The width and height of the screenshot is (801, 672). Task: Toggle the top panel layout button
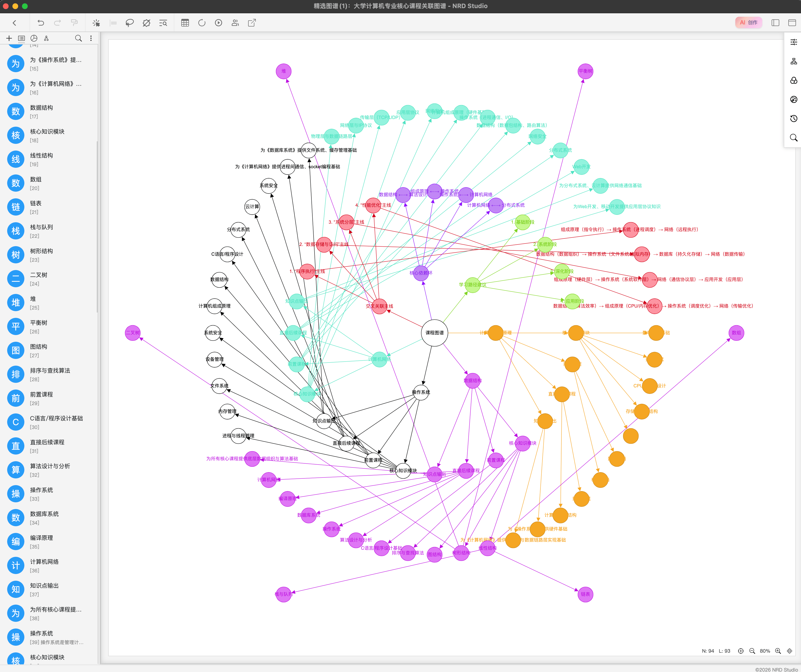792,23
